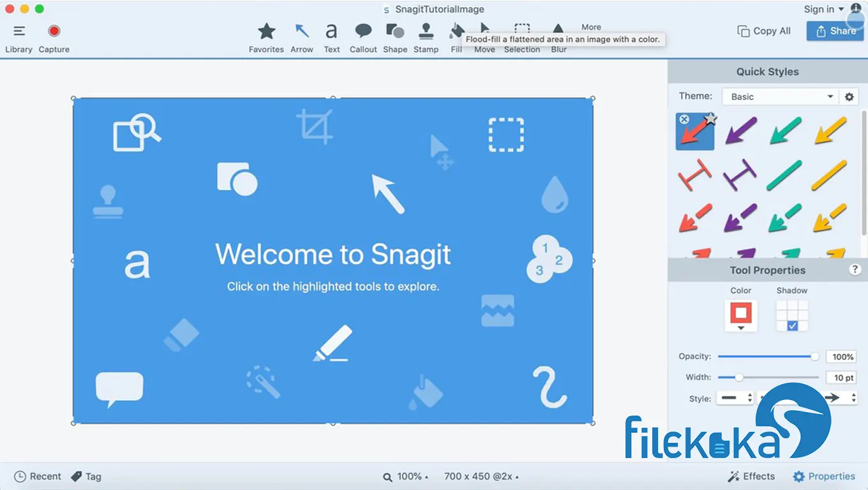Screen dimensions: 868x490
Task: Toggle favorite star on red arrow style
Action: point(711,119)
